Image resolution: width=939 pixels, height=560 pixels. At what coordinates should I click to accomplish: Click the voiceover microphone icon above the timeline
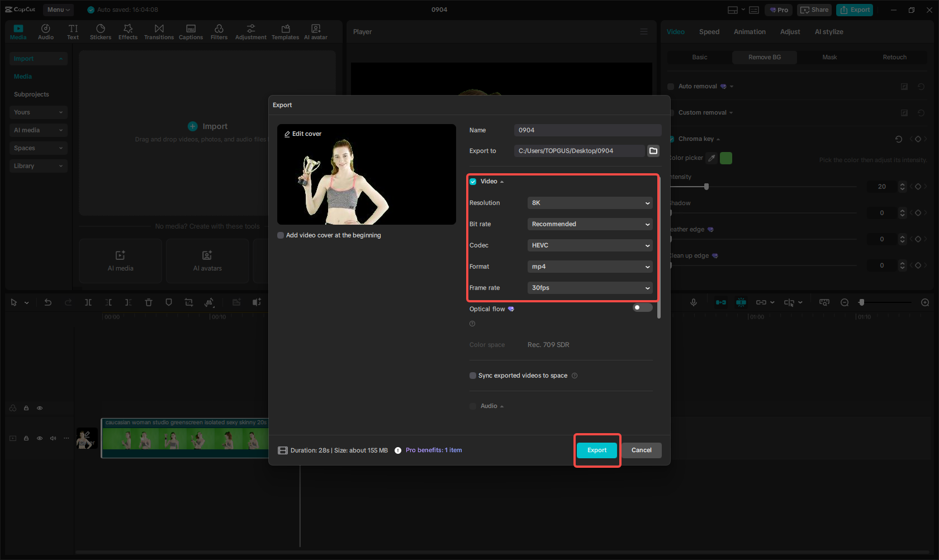click(693, 302)
